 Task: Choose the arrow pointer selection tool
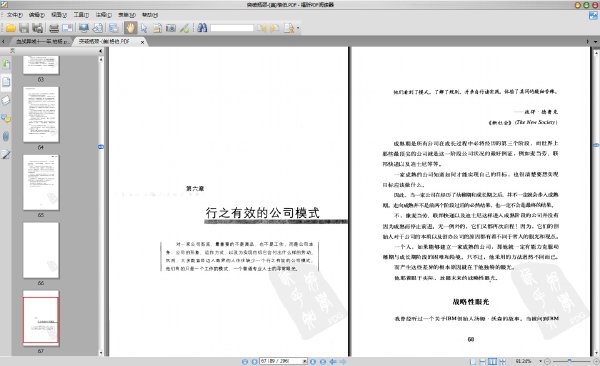[144, 28]
